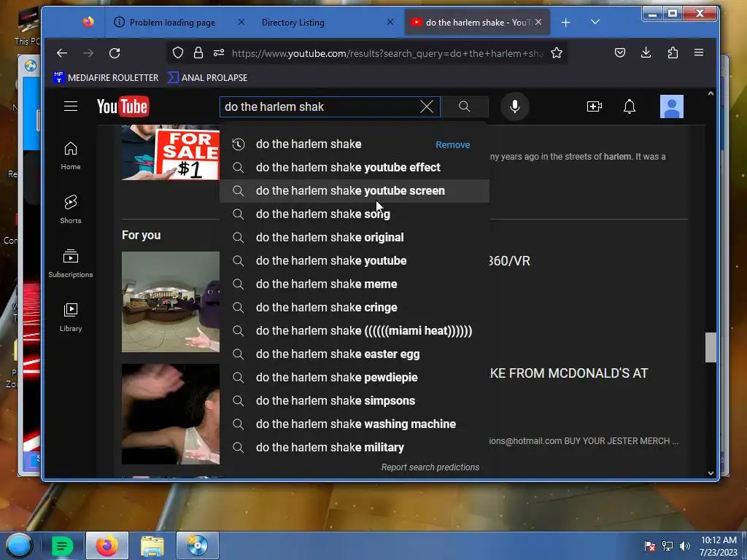Open the account avatar menu
The image size is (747, 560).
coord(671,106)
